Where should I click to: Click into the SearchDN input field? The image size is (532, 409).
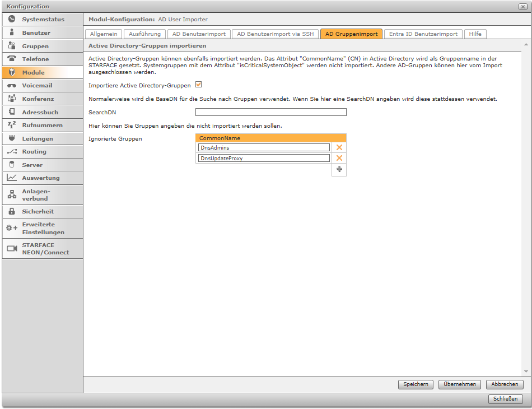coord(270,113)
